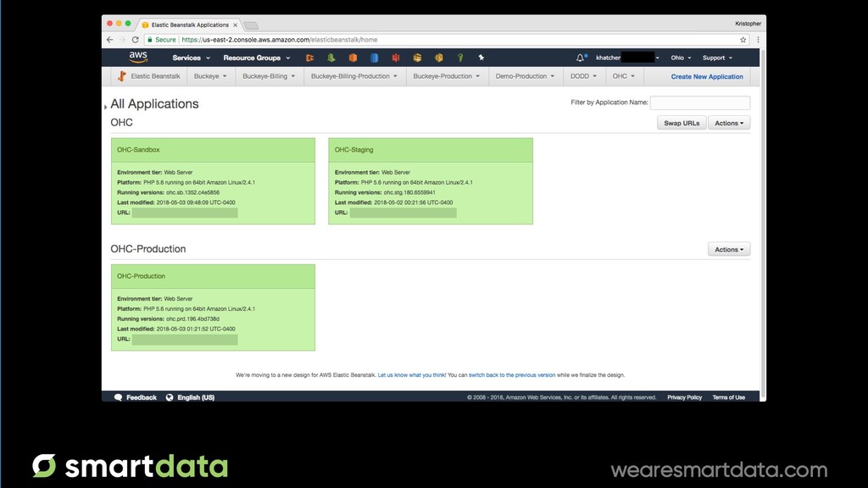Click the browser forward arrow

click(122, 40)
